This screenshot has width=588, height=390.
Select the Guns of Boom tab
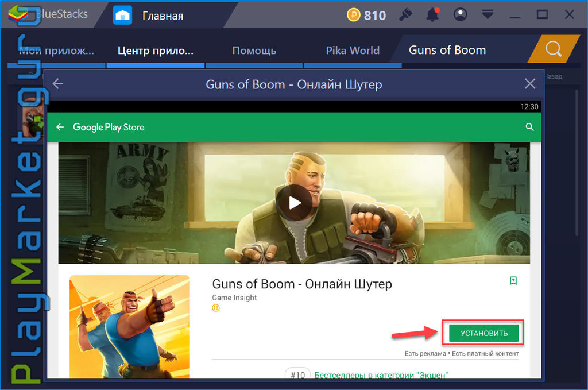point(447,50)
